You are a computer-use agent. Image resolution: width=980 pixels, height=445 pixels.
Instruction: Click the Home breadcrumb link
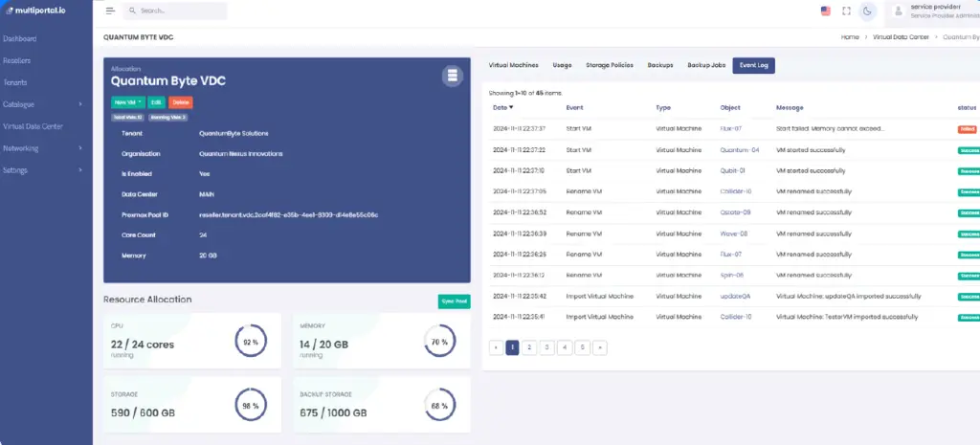coord(850,37)
